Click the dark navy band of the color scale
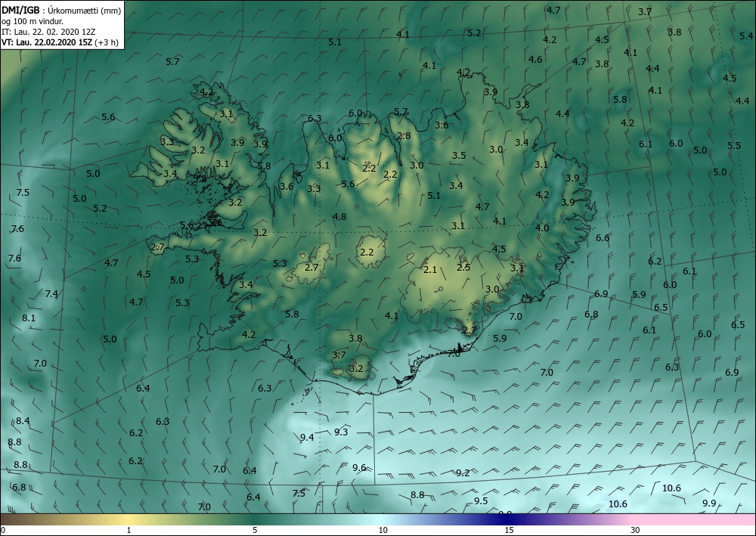The height and width of the screenshot is (536, 756). pos(507,519)
